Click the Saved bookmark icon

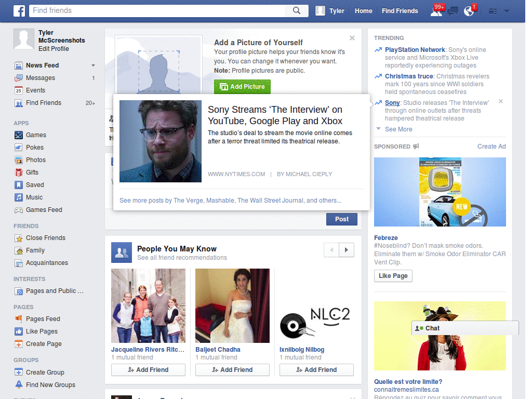[19, 185]
